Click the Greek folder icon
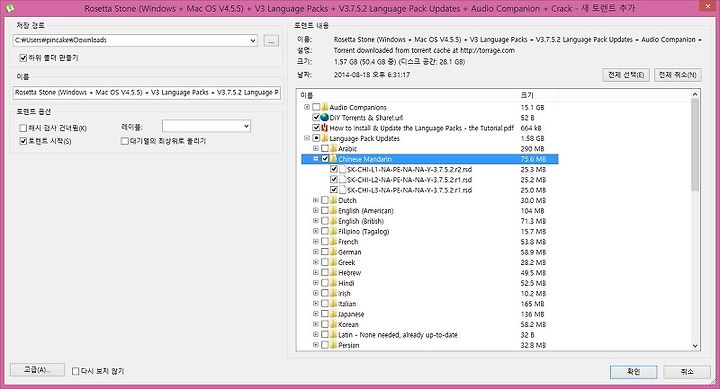 click(x=333, y=262)
